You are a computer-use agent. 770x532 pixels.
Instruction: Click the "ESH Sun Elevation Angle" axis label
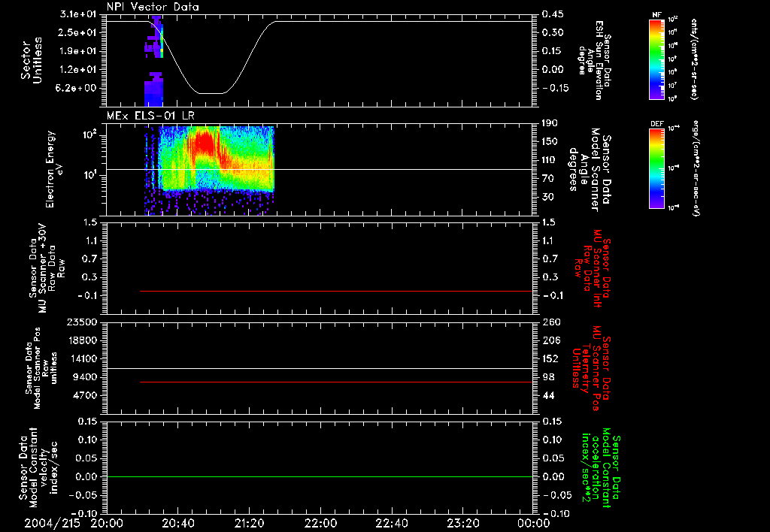595,60
